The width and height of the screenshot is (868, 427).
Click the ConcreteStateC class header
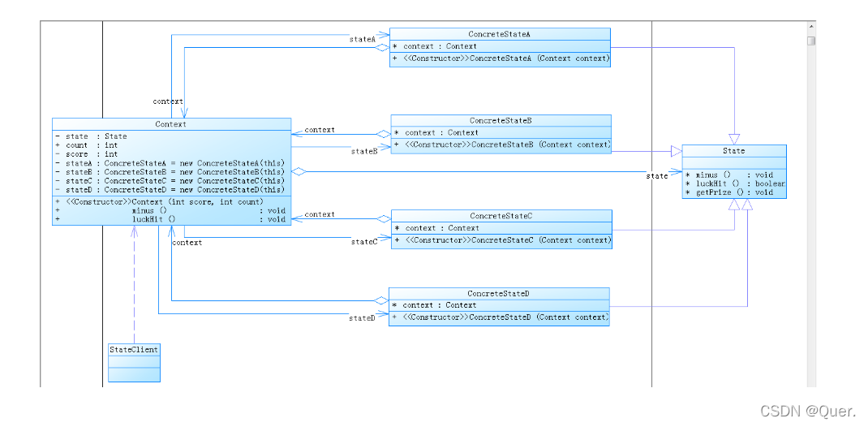[x=501, y=216]
